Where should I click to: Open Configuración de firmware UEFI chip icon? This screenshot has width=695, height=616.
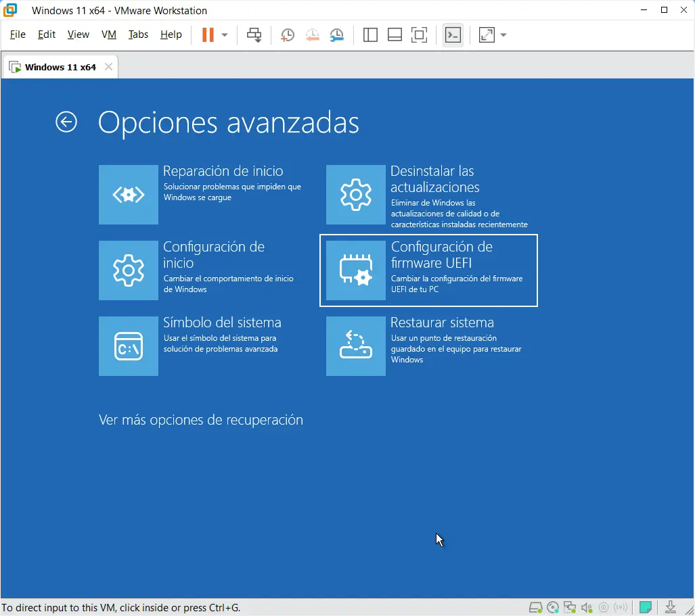pyautogui.click(x=355, y=270)
